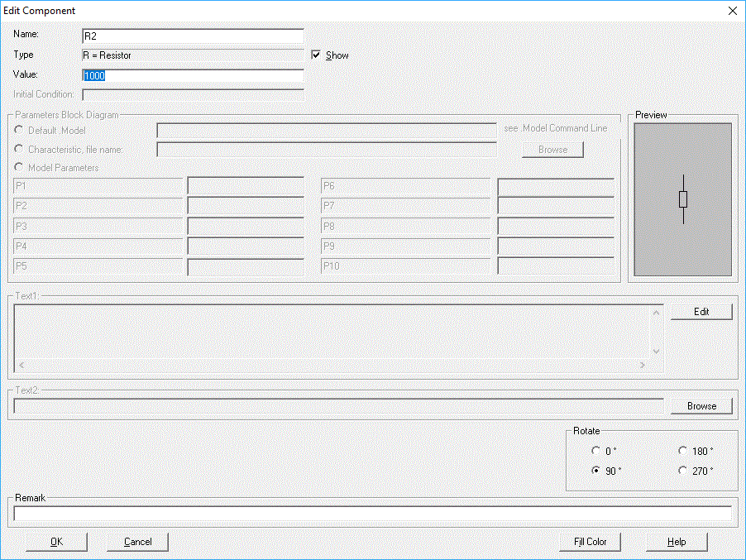Click the Value field showing 1000
This screenshot has height=560, width=746.
(x=193, y=75)
